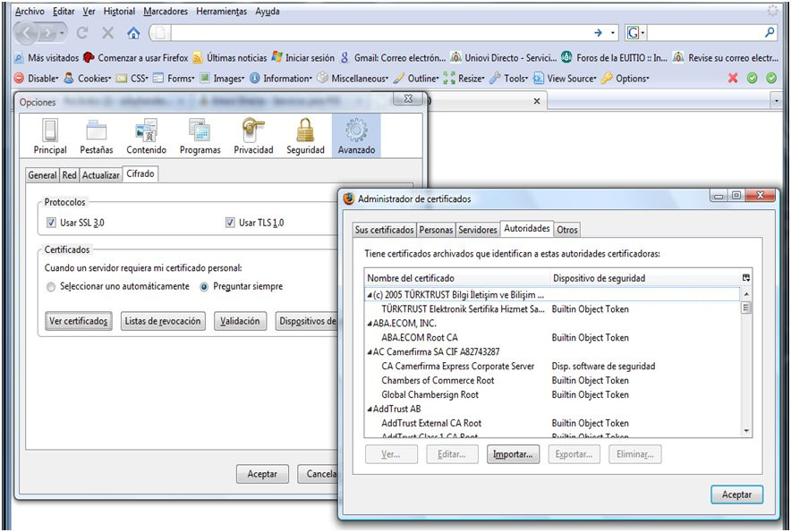Open Cookies menu in developer toolbar
Image resolution: width=791 pixels, height=532 pixels.
pyautogui.click(x=88, y=78)
